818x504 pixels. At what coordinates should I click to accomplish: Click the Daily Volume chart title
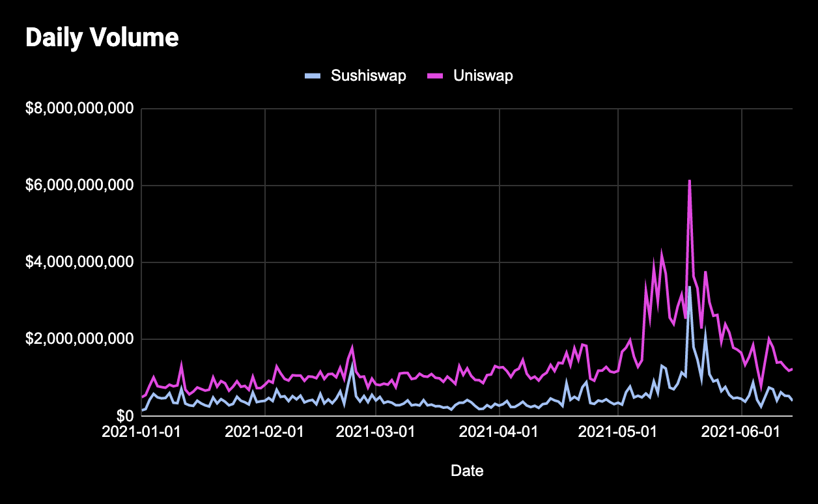tap(102, 37)
